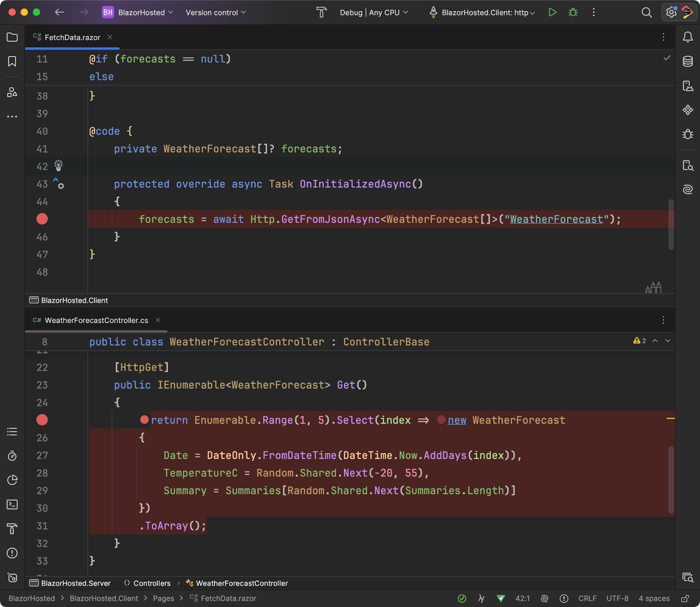Screen dimensions: 700x607
Task: Click caret position 42:1 in status bar
Action: click(x=522, y=598)
